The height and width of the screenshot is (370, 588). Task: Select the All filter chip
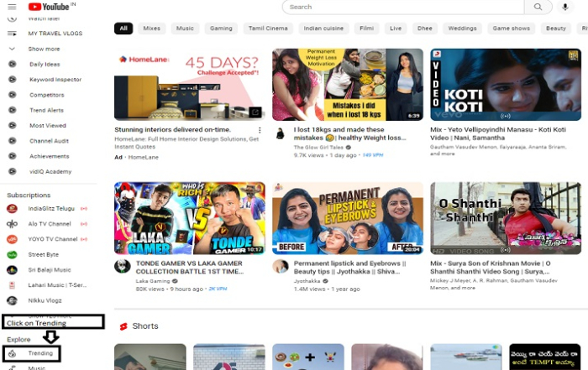click(123, 28)
